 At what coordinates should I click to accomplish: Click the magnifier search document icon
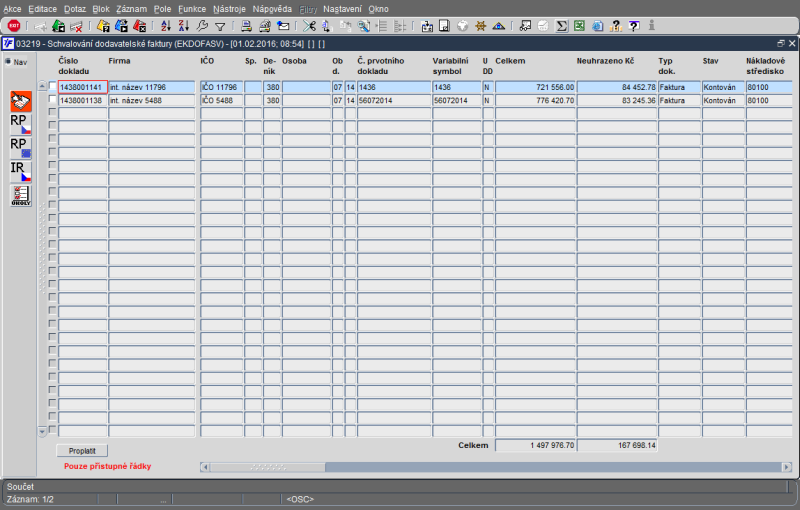363,26
